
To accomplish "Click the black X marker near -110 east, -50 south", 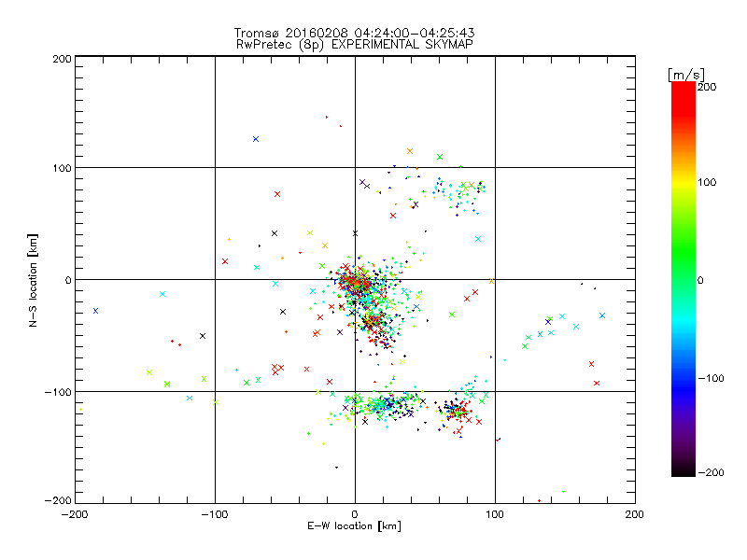I will [x=203, y=336].
